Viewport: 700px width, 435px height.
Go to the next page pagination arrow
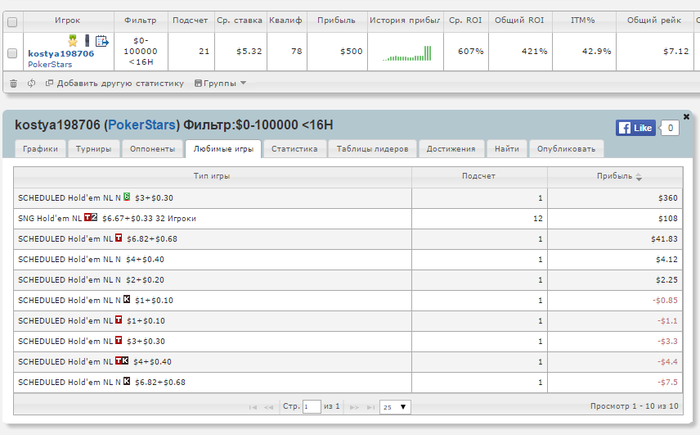(354, 407)
